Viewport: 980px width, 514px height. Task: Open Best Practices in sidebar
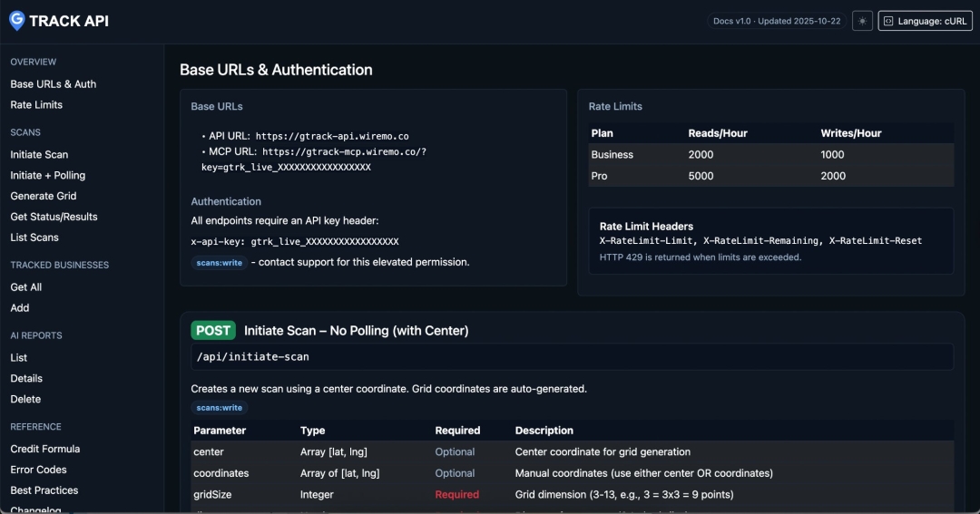coord(44,490)
